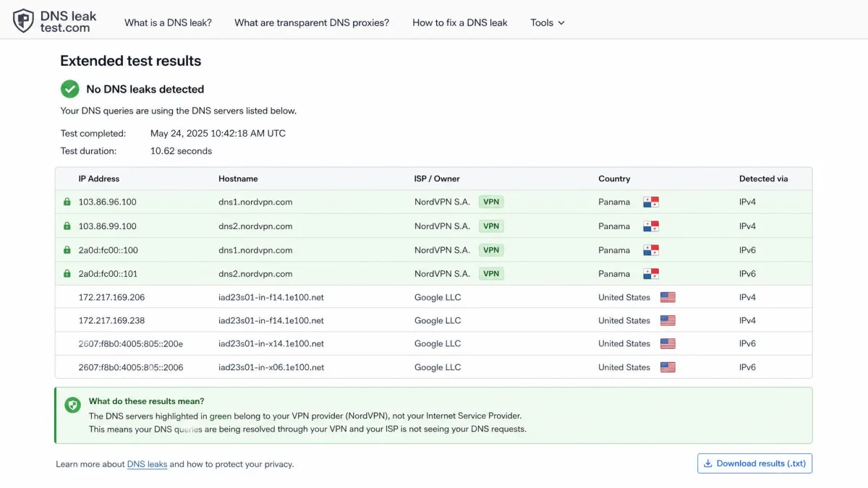The height and width of the screenshot is (488, 868).
Task: Select the IP address 172.217.169.238
Action: pyautogui.click(x=112, y=320)
